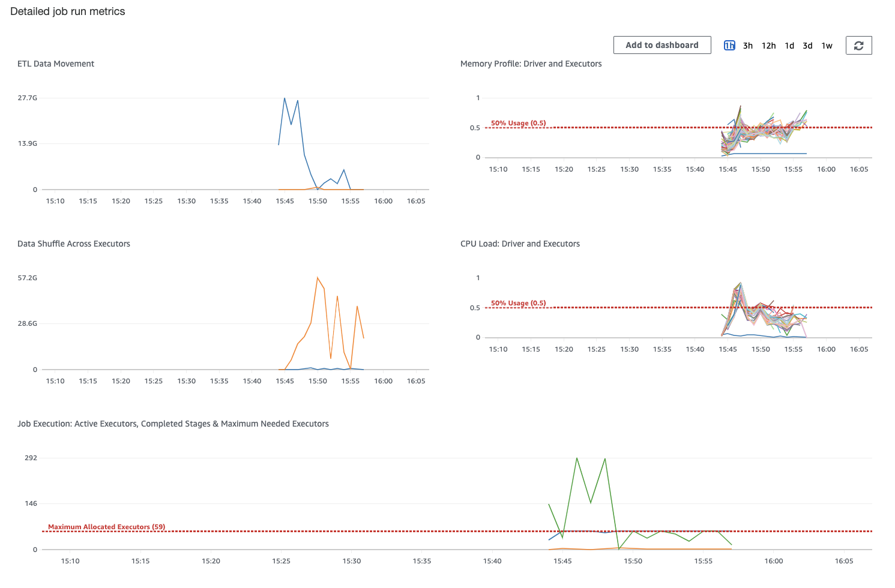This screenshot has height=588, width=895.
Task: Switch to the 3h time range
Action: pyautogui.click(x=748, y=46)
